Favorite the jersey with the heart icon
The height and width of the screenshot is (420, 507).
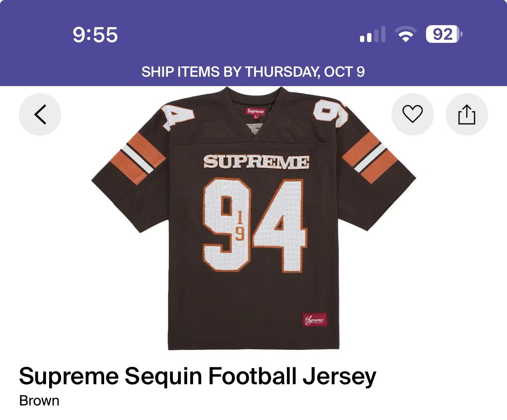coord(412,114)
